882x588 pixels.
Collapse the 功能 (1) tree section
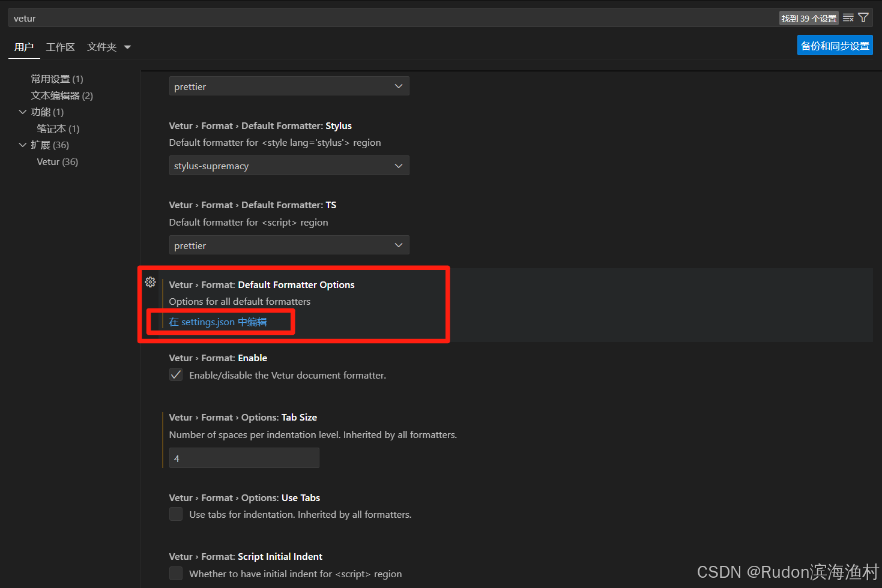pyautogui.click(x=23, y=112)
